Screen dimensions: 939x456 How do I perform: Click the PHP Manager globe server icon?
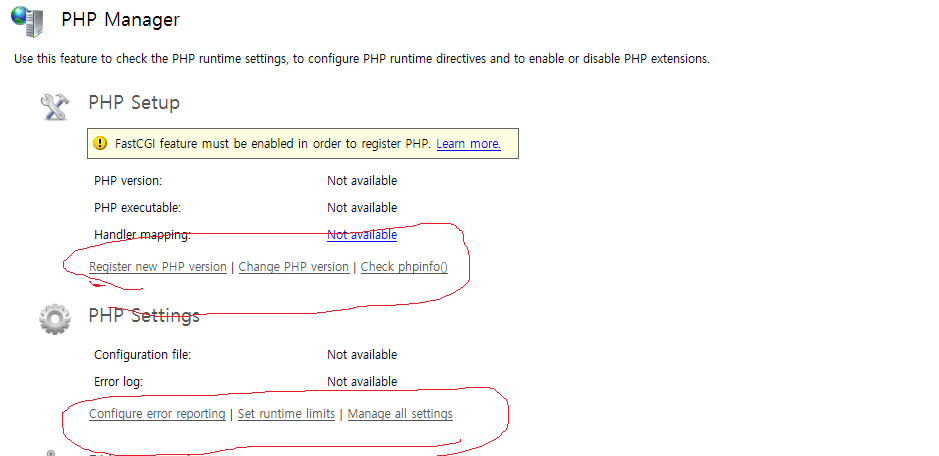[28, 20]
